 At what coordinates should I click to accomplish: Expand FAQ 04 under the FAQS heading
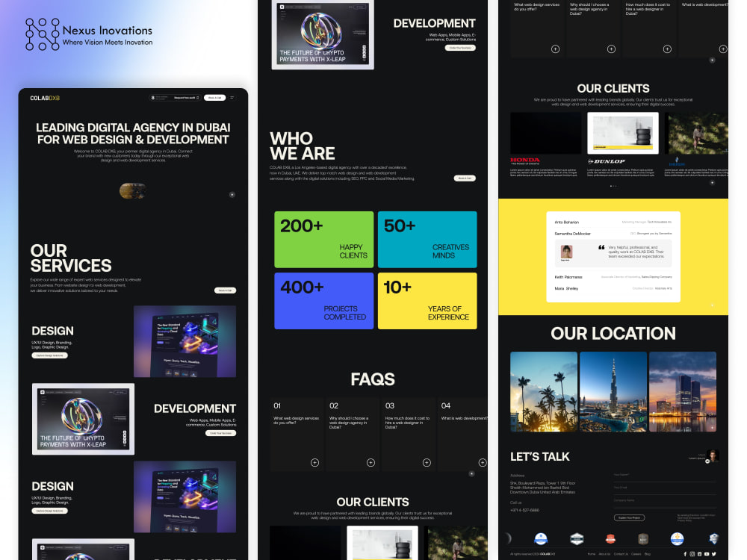coord(483,462)
